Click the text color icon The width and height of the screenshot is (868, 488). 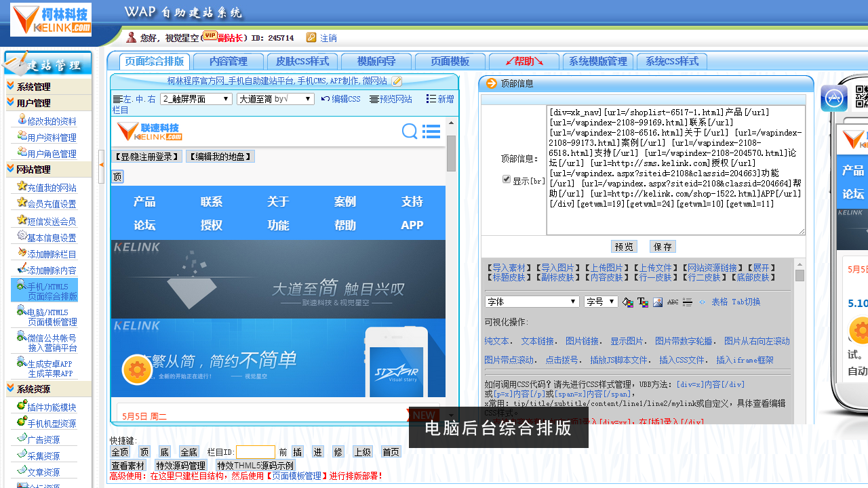tap(643, 302)
